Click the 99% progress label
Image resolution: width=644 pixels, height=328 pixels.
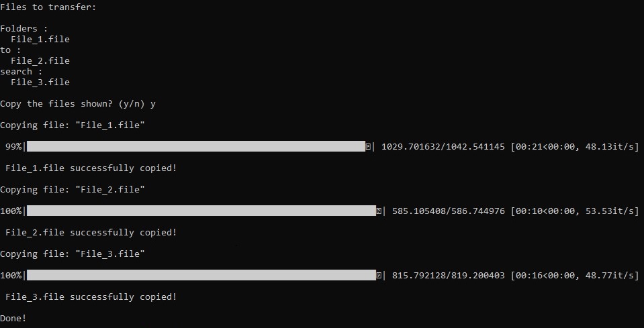click(x=13, y=146)
